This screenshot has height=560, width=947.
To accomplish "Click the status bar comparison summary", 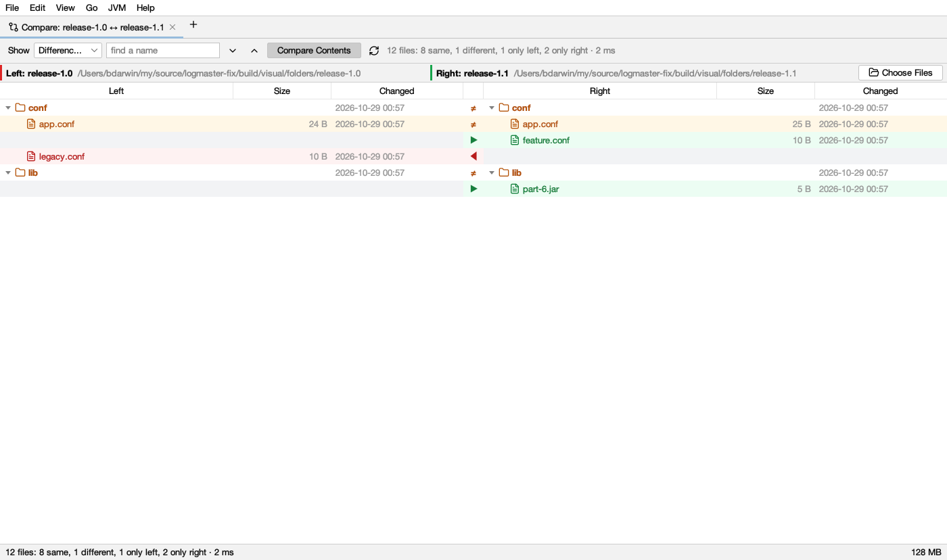I will (x=120, y=552).
